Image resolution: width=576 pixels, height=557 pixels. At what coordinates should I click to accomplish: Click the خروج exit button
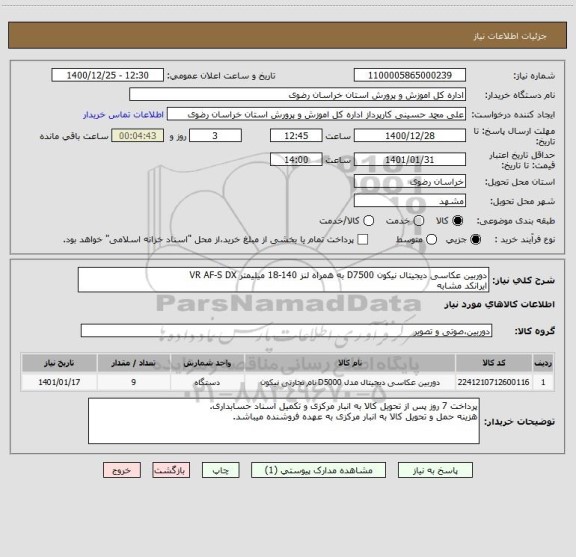click(x=122, y=470)
